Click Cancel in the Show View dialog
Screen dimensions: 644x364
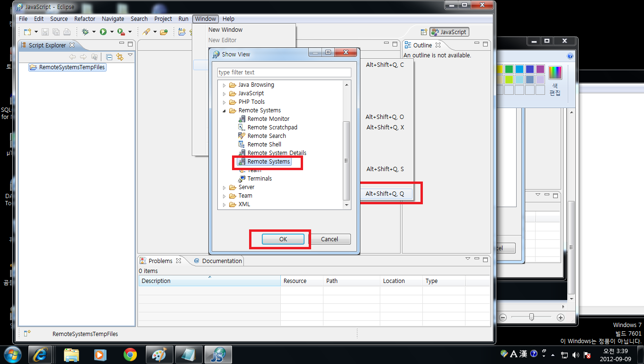329,239
